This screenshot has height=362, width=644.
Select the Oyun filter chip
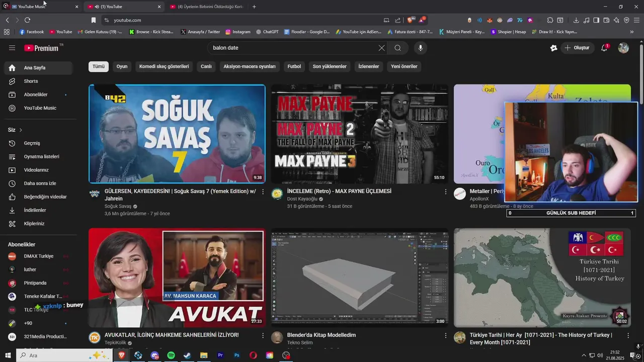(x=122, y=66)
